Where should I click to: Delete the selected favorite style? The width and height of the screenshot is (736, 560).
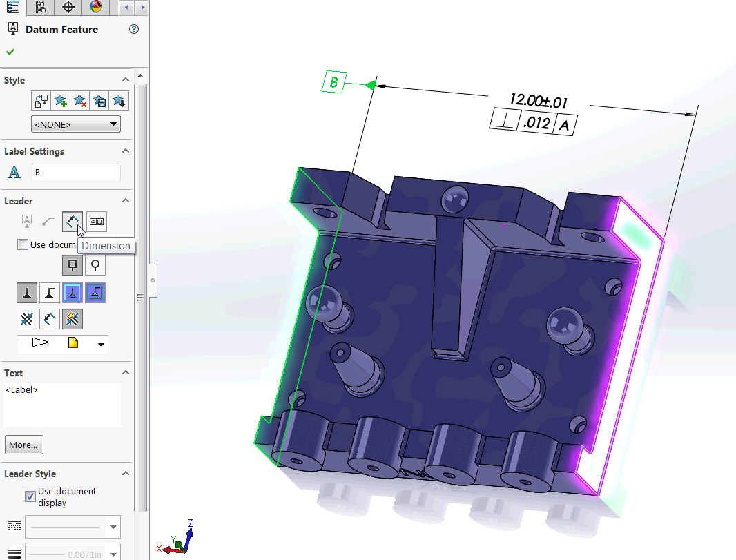[x=79, y=101]
